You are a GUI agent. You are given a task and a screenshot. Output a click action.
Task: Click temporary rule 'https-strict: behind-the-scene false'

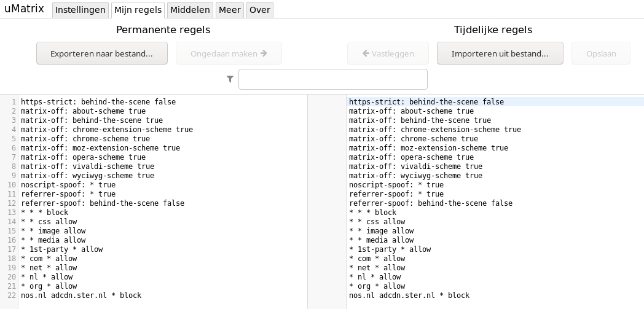pos(426,102)
